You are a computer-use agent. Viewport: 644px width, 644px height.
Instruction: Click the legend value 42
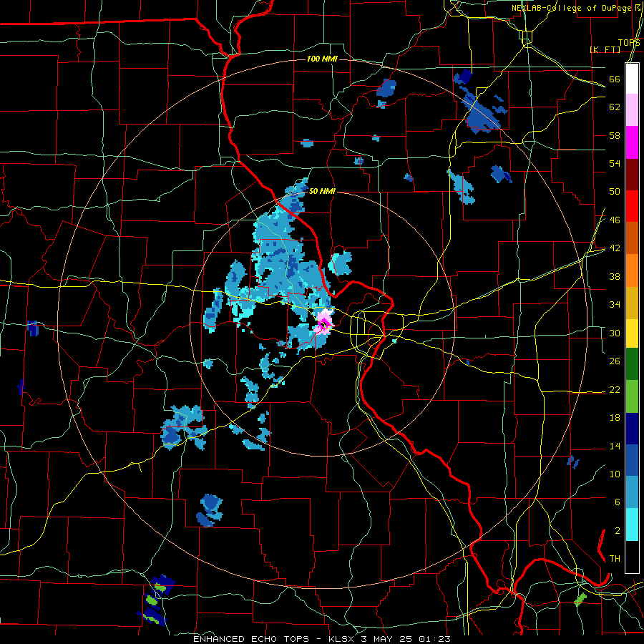[x=615, y=248]
